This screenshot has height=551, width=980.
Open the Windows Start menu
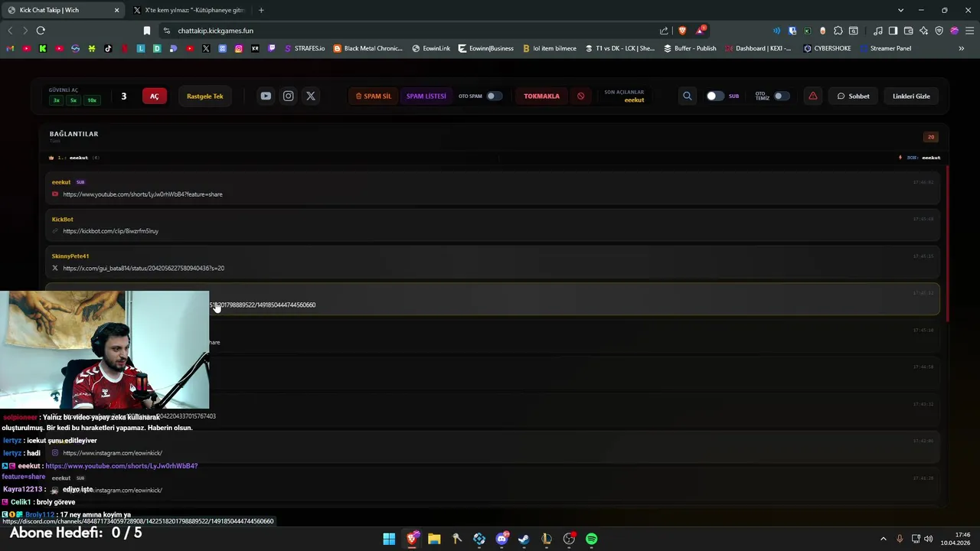click(389, 539)
